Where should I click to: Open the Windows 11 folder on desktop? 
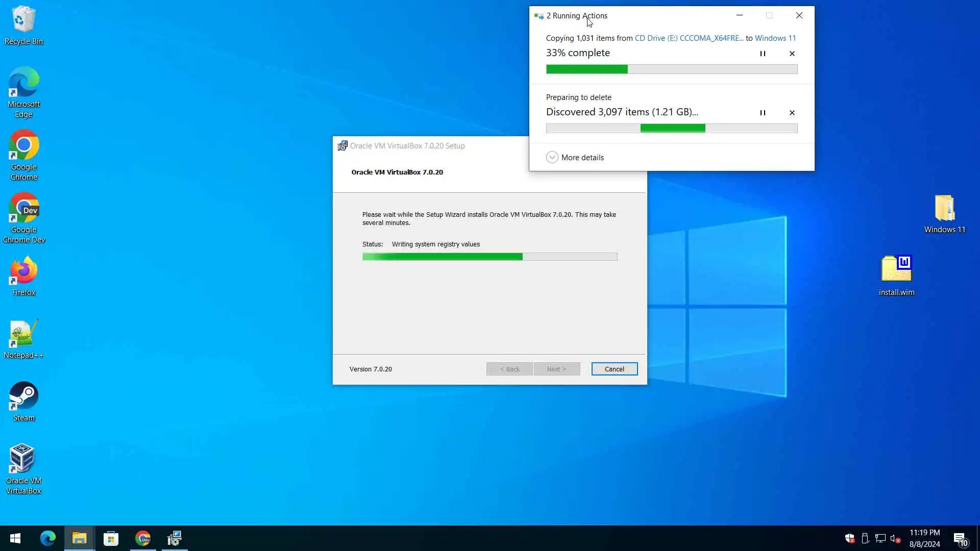pos(944,209)
